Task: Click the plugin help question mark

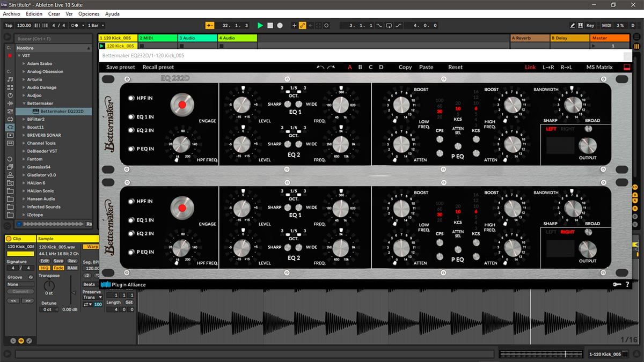Action: click(627, 285)
